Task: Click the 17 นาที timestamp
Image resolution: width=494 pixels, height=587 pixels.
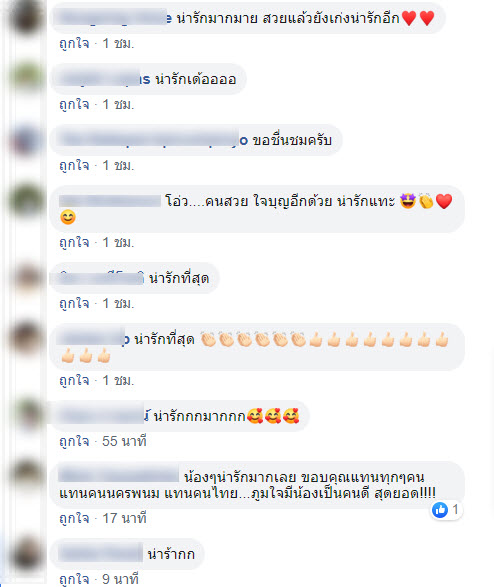Action: pyautogui.click(x=124, y=518)
